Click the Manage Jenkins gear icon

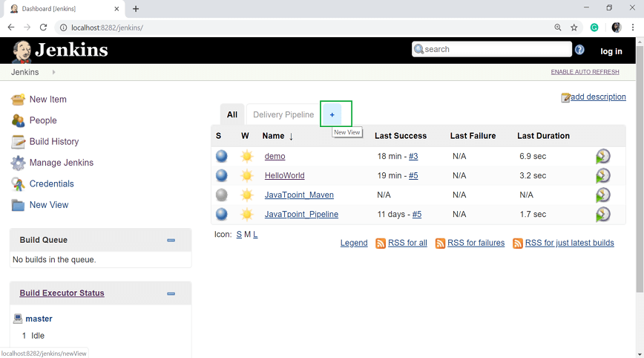(18, 163)
